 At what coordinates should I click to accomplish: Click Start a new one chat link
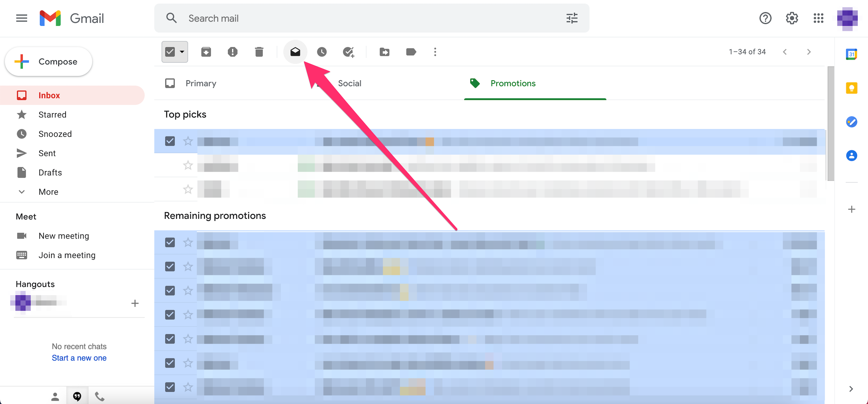click(78, 357)
